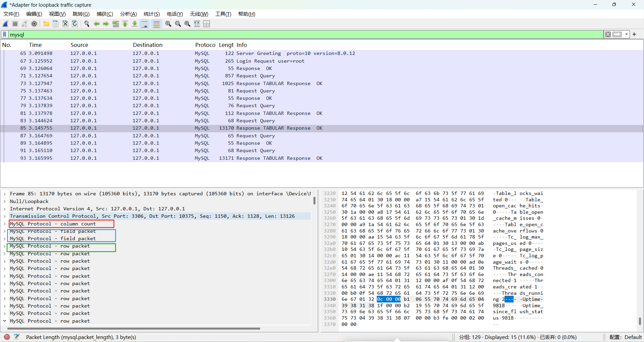Select highlighted bytes 0c 00 00

pyautogui.click(x=389, y=299)
